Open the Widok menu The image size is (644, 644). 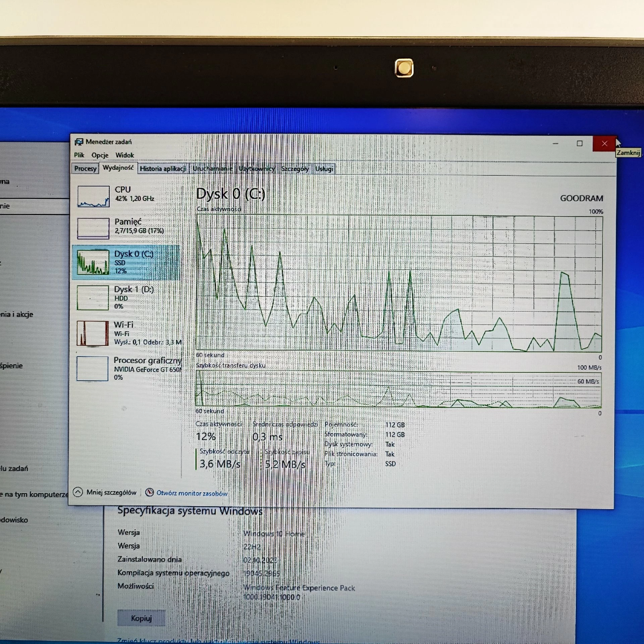click(x=124, y=155)
